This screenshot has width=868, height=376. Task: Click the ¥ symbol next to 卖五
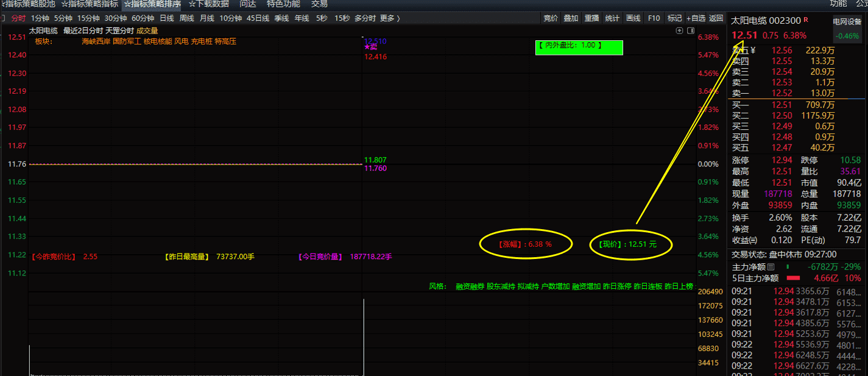(753, 51)
